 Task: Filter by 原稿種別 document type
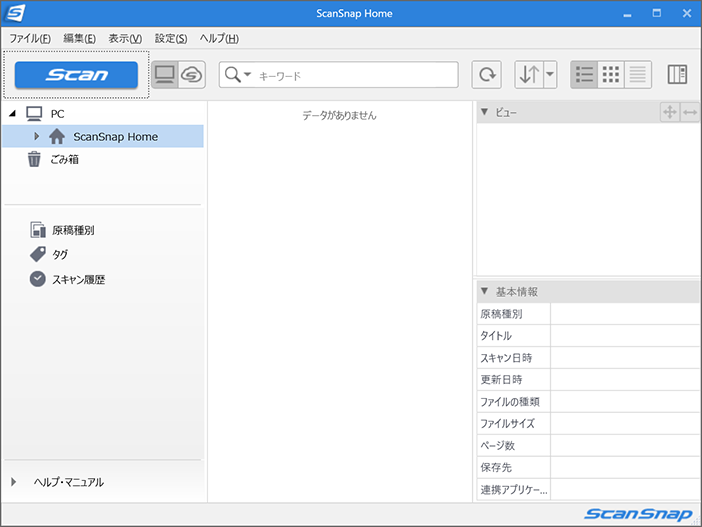coord(73,230)
